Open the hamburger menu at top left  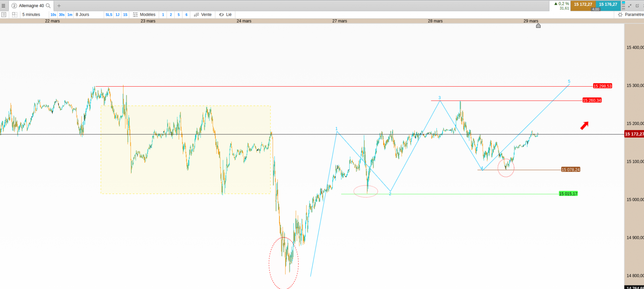4,6
